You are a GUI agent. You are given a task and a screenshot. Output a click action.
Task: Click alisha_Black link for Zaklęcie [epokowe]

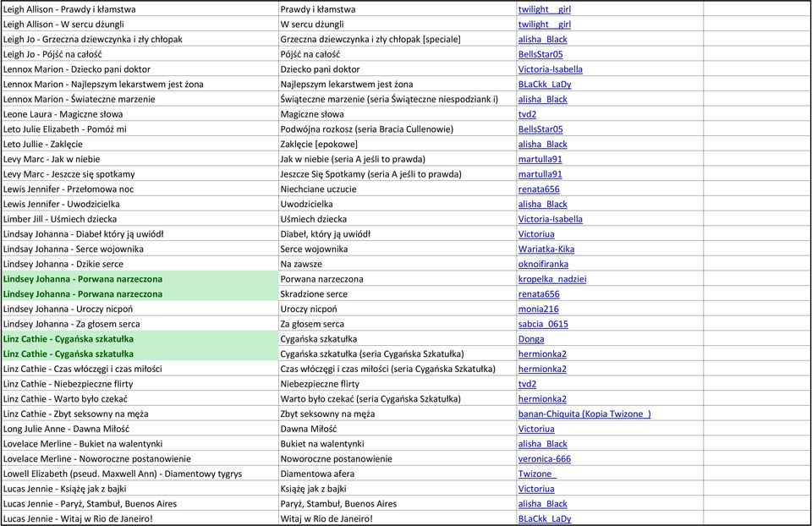543,145
